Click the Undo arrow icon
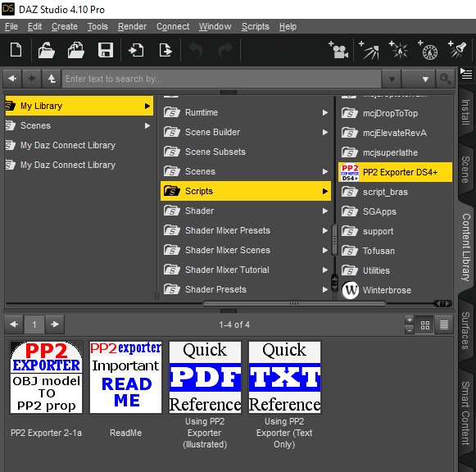The height and width of the screenshot is (472, 476). [x=196, y=50]
